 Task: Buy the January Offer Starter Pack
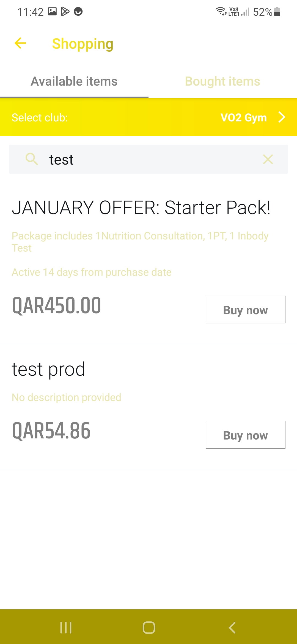245,310
